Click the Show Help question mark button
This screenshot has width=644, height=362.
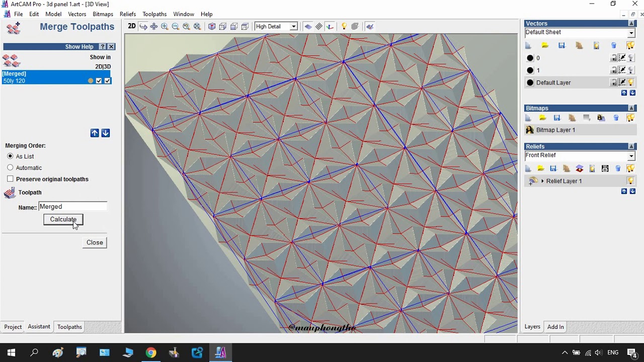coord(103,46)
